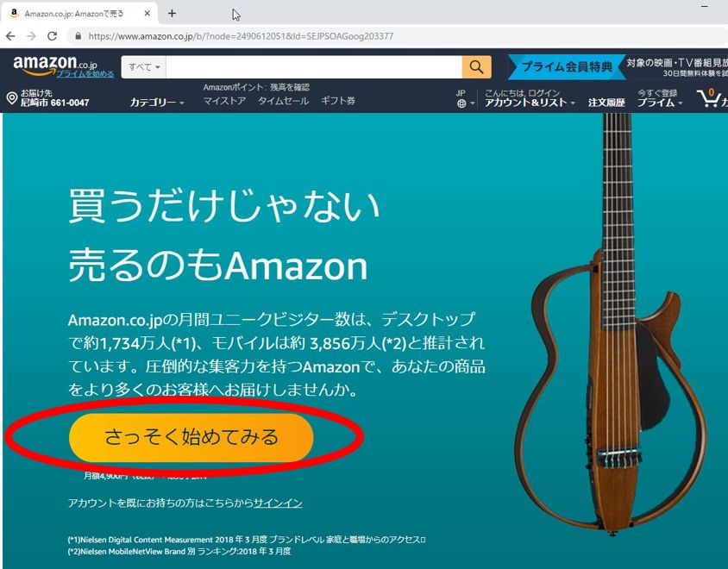Open the JP language globe selector
Viewport: 728px width, 569px height.
coord(465,98)
